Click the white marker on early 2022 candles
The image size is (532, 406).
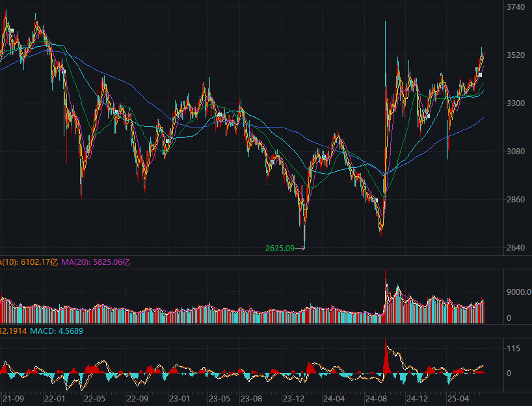point(64,72)
